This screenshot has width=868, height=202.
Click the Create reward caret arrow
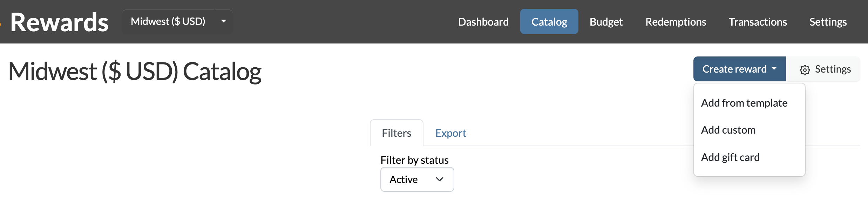[x=774, y=69]
